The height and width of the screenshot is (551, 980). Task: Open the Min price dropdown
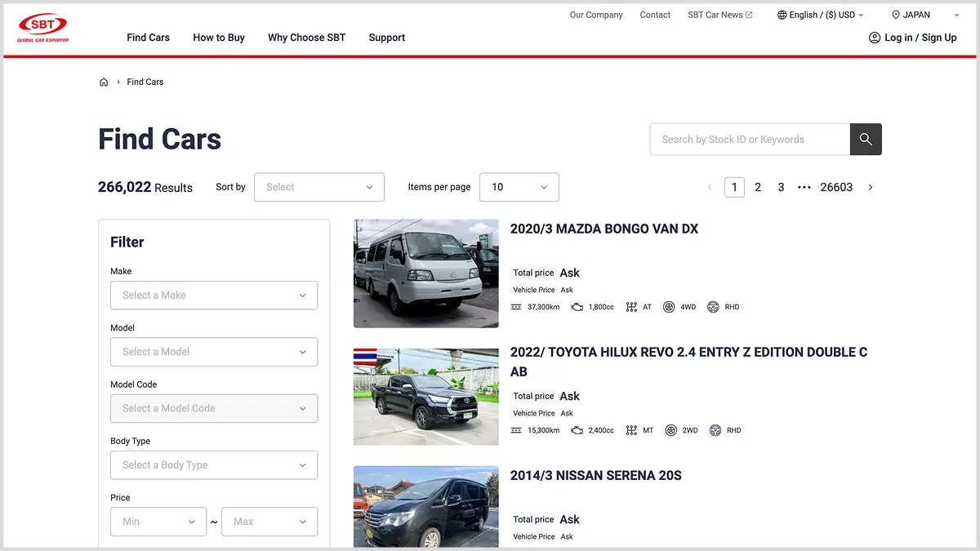pos(158,522)
